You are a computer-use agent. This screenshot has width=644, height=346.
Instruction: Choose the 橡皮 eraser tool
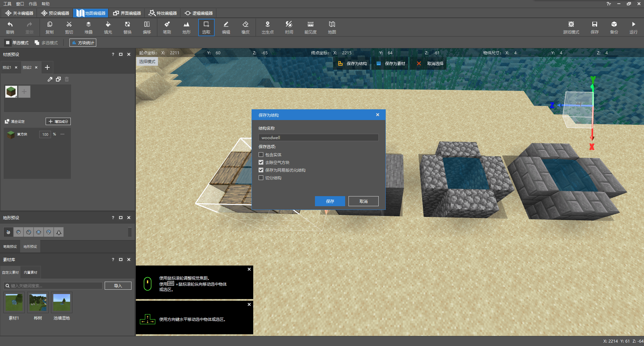(245, 27)
